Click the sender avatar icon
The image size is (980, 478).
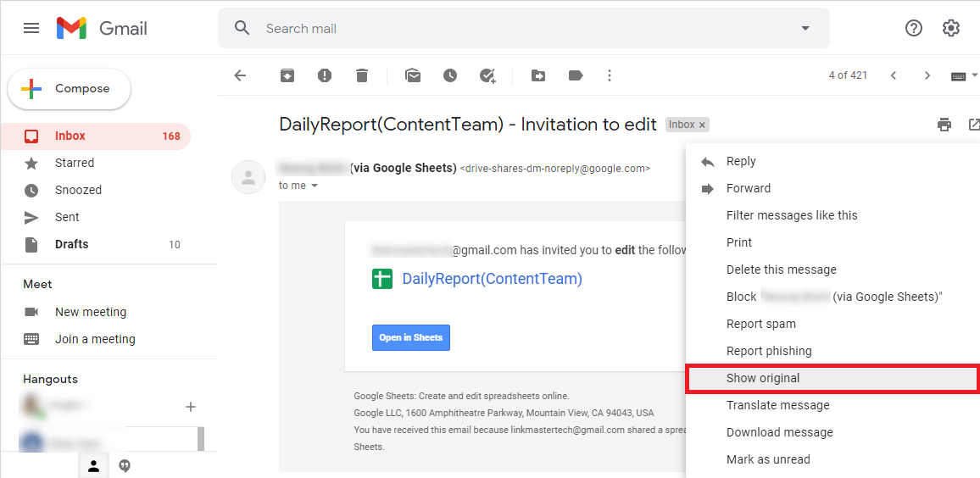click(x=248, y=177)
